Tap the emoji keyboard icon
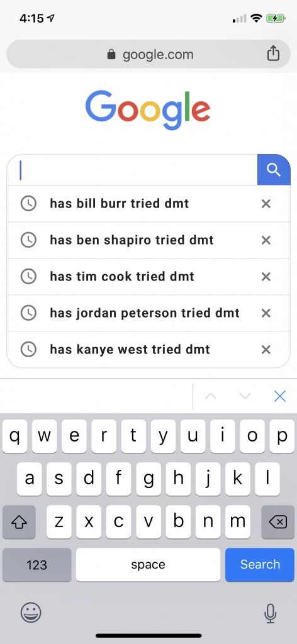This screenshot has width=297, height=644. click(31, 613)
